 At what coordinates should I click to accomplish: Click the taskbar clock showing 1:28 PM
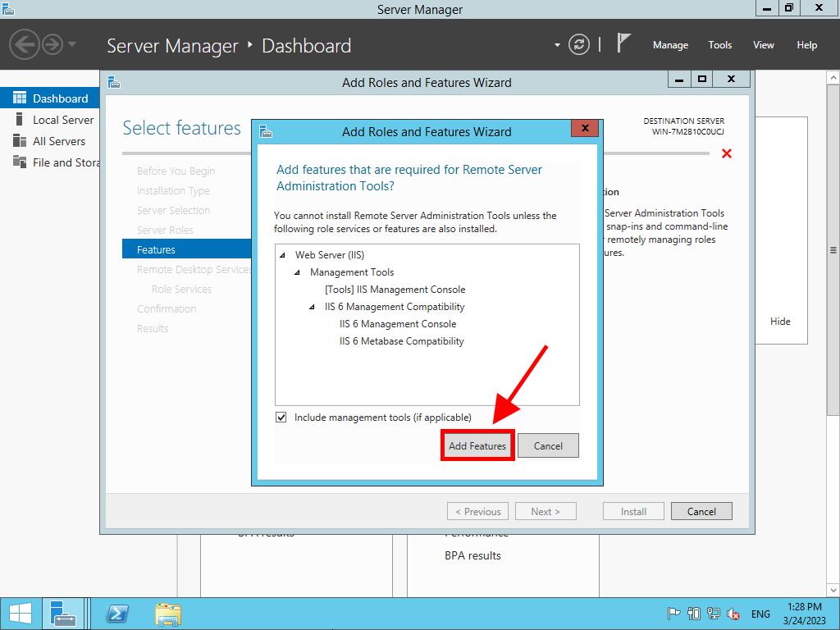point(805,614)
